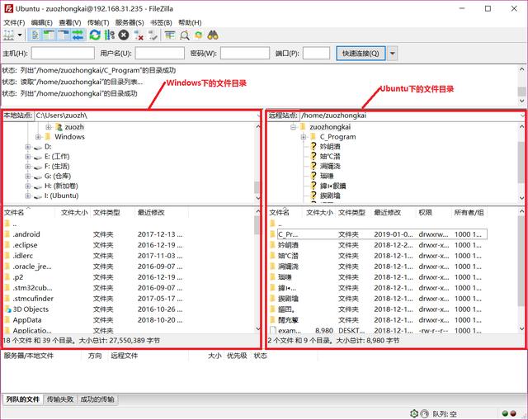Open the 文件(F) menu
The height and width of the screenshot is (420, 528).
(x=14, y=22)
